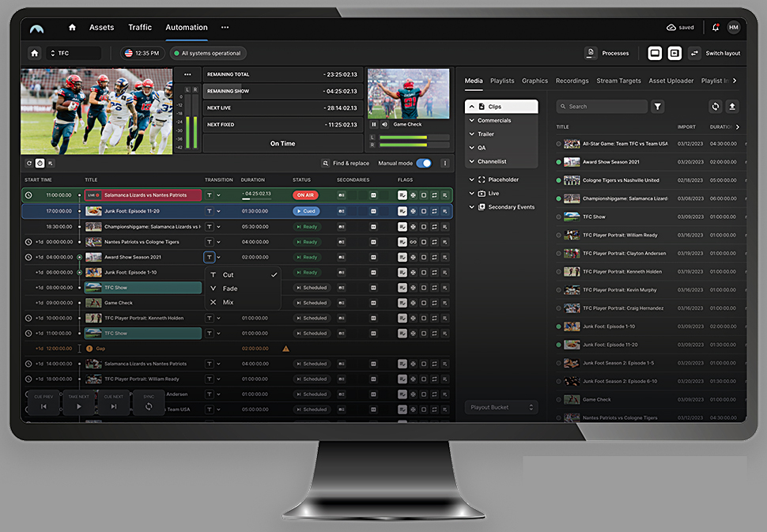Click the 12:35 PM time zone button
Image resolution: width=767 pixels, height=532 pixels.
tap(142, 53)
